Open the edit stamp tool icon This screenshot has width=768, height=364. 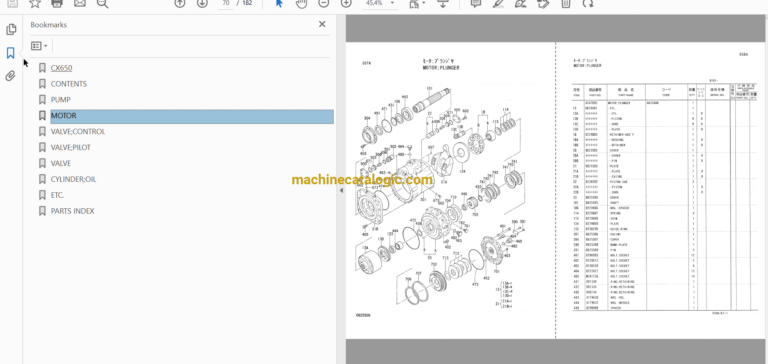[x=543, y=4]
